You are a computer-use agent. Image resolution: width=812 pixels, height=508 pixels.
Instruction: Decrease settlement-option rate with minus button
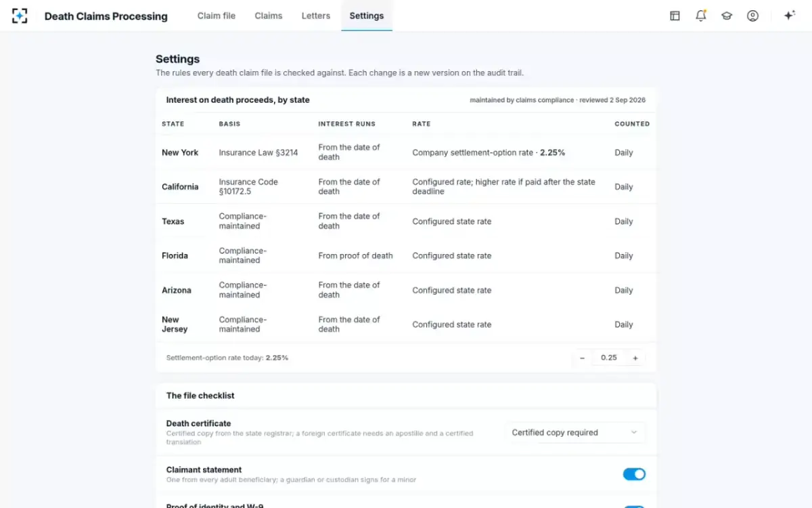click(582, 358)
